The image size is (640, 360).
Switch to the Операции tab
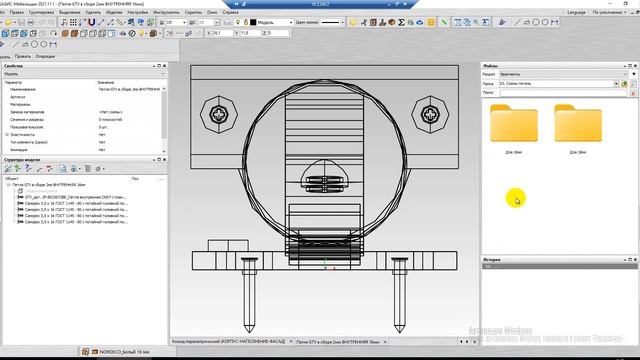45,56
